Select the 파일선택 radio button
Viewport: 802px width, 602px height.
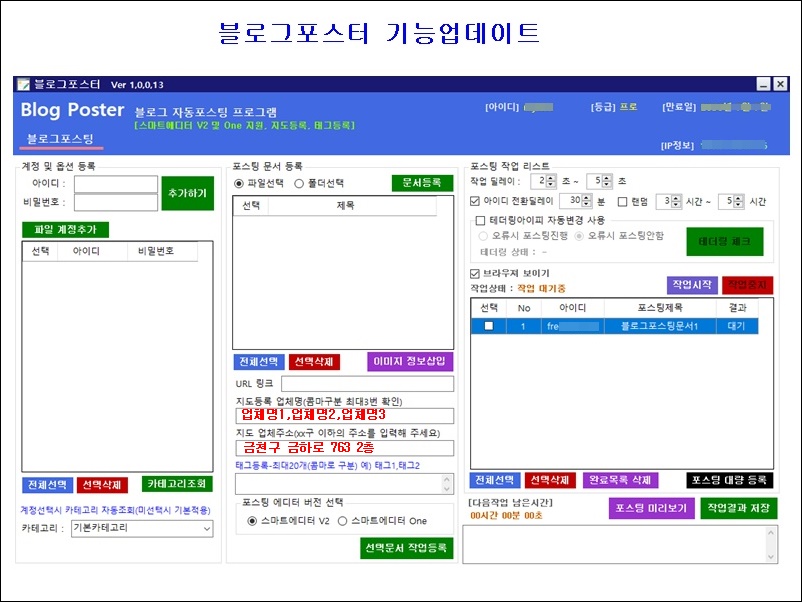click(x=239, y=184)
